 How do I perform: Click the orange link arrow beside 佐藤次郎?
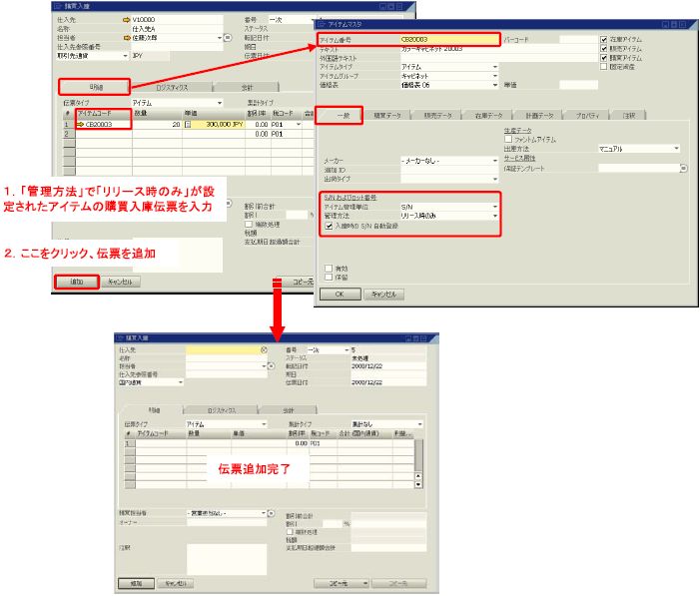click(x=124, y=38)
